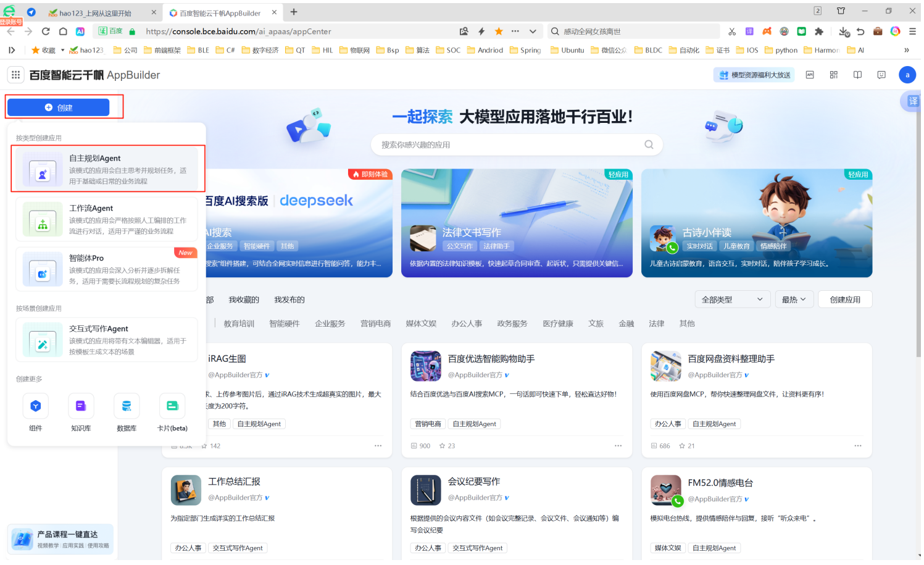Open the Ubuntu bookmarks folder

[567, 50]
